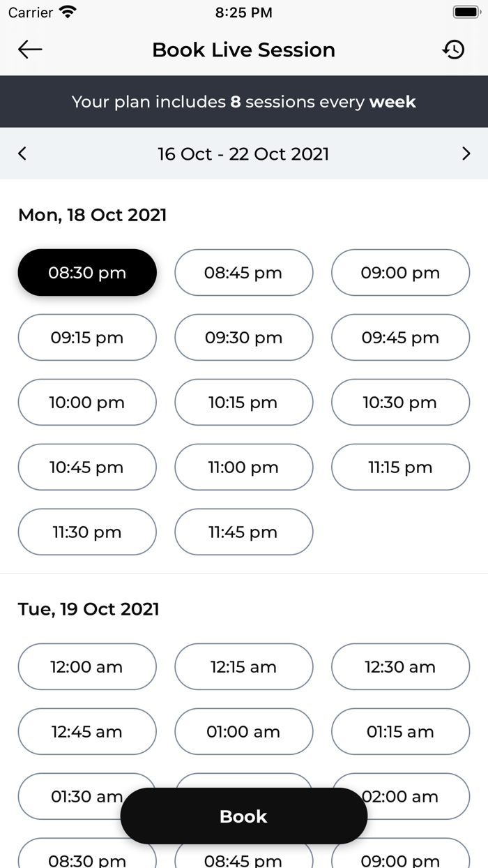Navigate to the previous week

pos(22,154)
